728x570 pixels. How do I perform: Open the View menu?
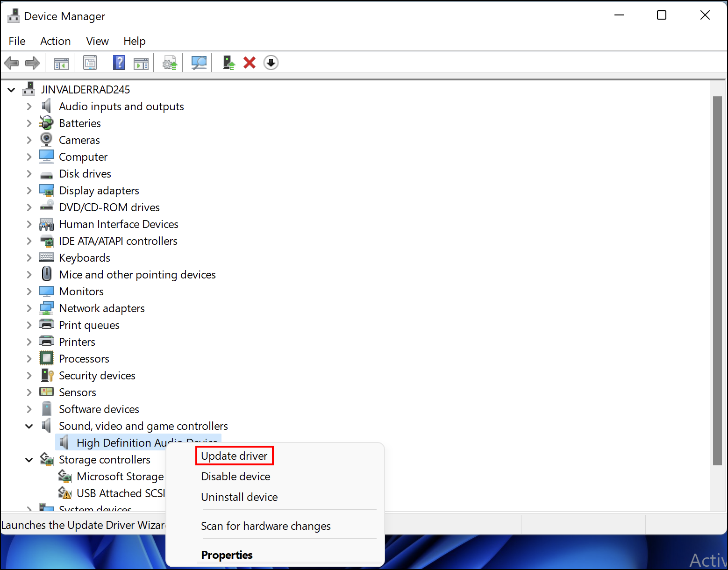[97, 41]
